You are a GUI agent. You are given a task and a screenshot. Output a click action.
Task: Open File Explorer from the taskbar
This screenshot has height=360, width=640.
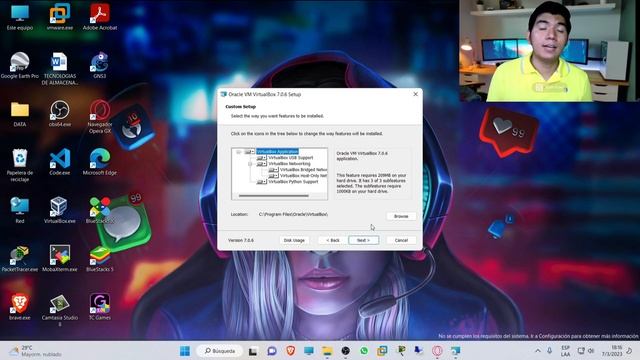pos(327,351)
